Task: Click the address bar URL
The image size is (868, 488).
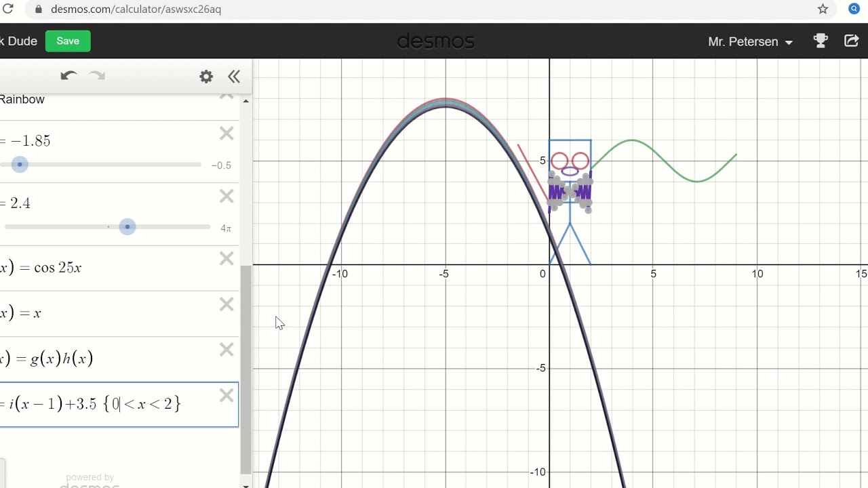Action: pos(136,9)
